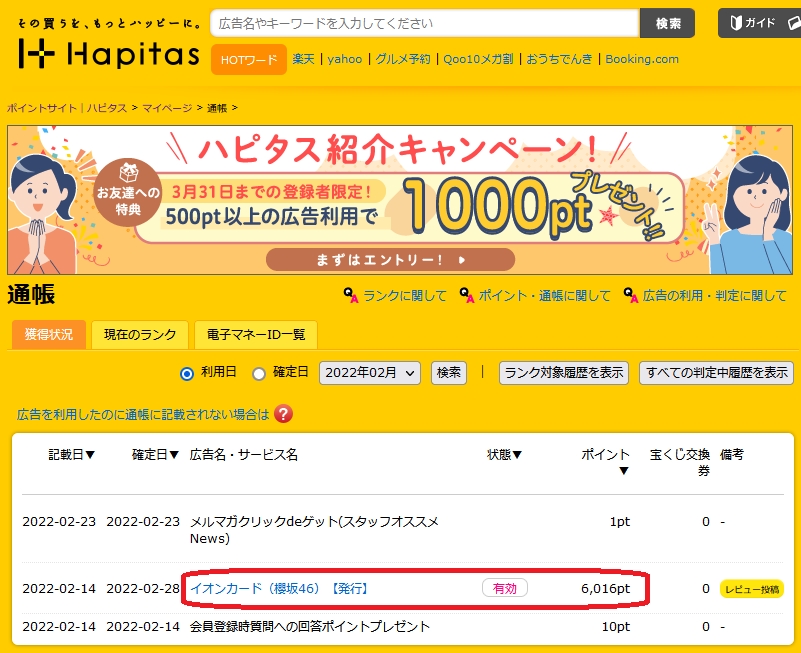Viewport: 801px width, 653px height.
Task: Open the Qoo10メガ割 link
Action: [x=478, y=59]
